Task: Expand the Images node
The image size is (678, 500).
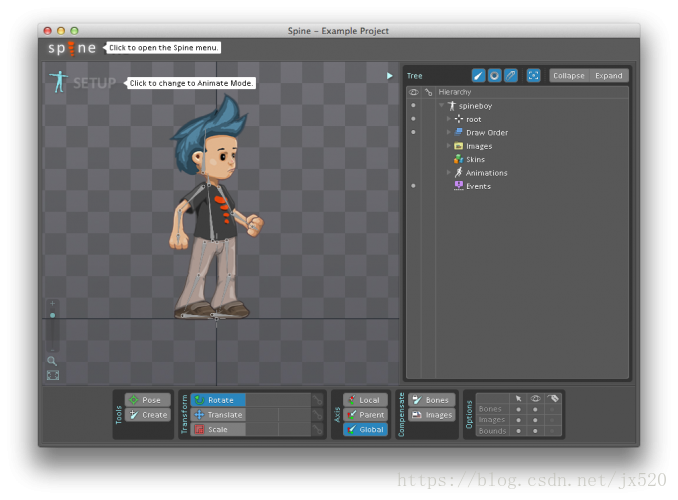Action: point(448,145)
